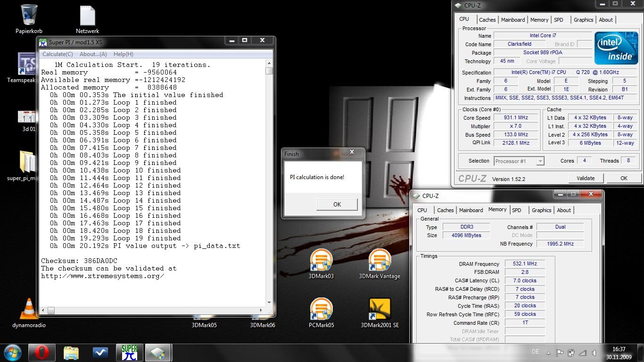The width and height of the screenshot is (644, 362).
Task: Click the Name field Intel Core i7
Action: (x=543, y=35)
